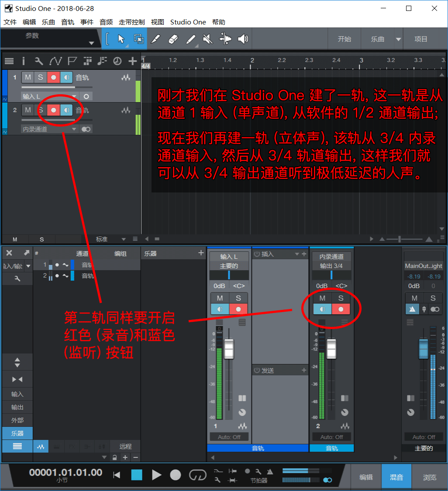Switch to the 浏览 browse tab
This screenshot has width=448, height=491.
coord(430,477)
